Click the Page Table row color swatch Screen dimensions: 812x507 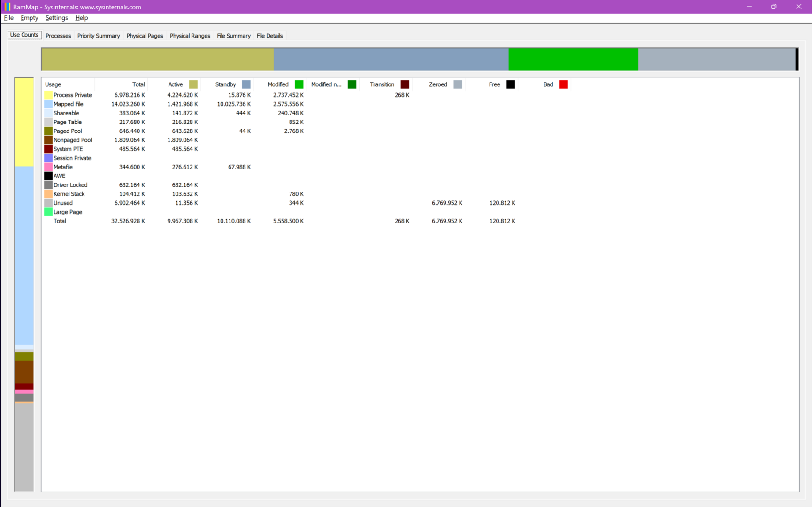(48, 122)
